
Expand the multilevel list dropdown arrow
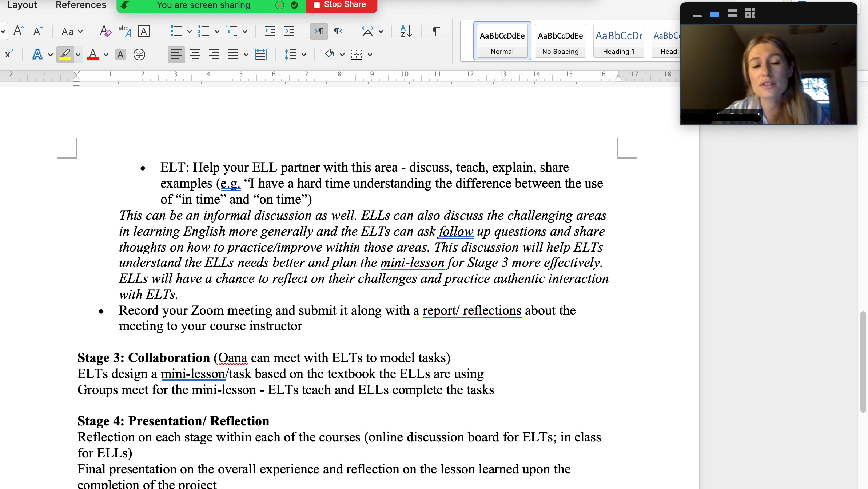[245, 32]
